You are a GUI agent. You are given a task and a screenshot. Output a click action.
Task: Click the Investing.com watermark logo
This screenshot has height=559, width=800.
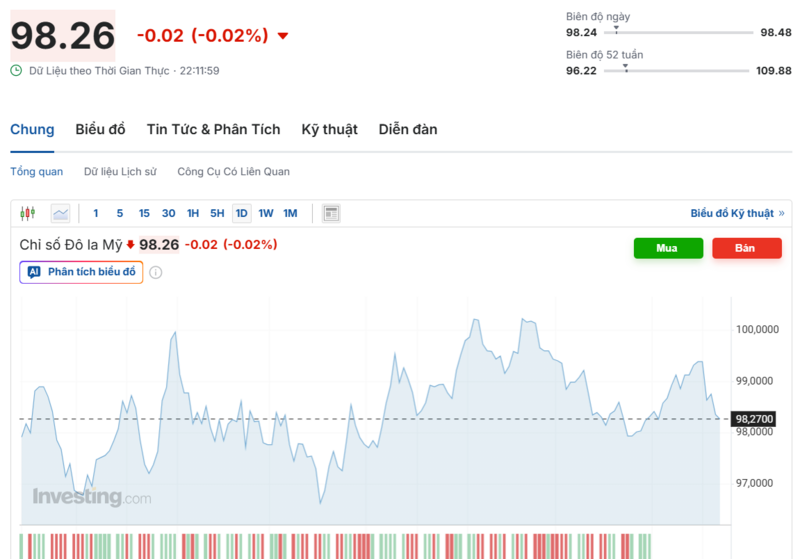[92, 497]
